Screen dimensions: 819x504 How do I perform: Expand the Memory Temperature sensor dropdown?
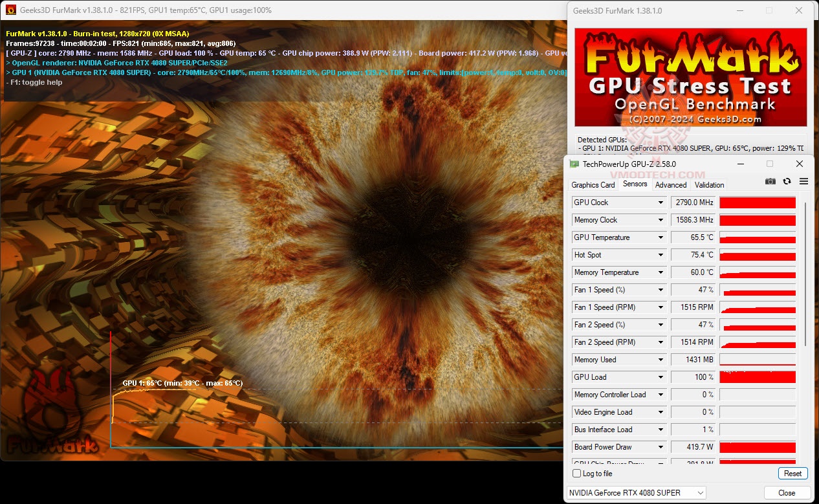[661, 272]
